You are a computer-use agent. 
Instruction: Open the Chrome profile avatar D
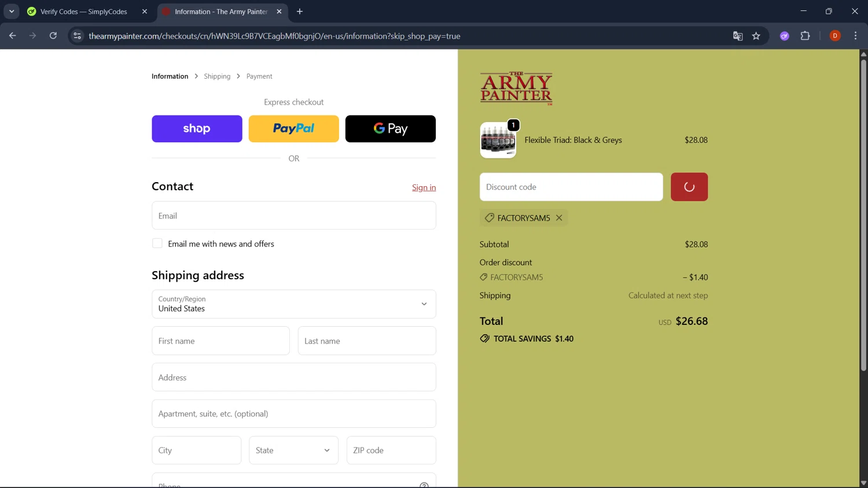(835, 36)
